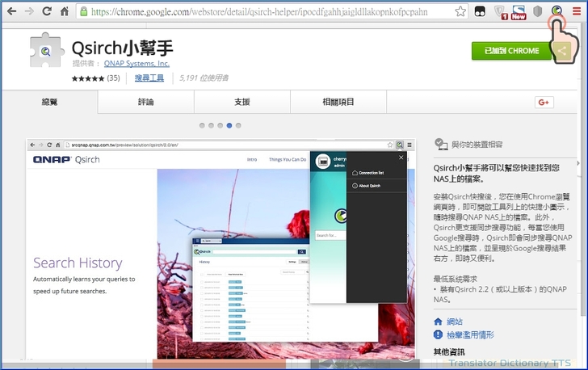Open the Chrome hamburger menu

click(x=576, y=11)
